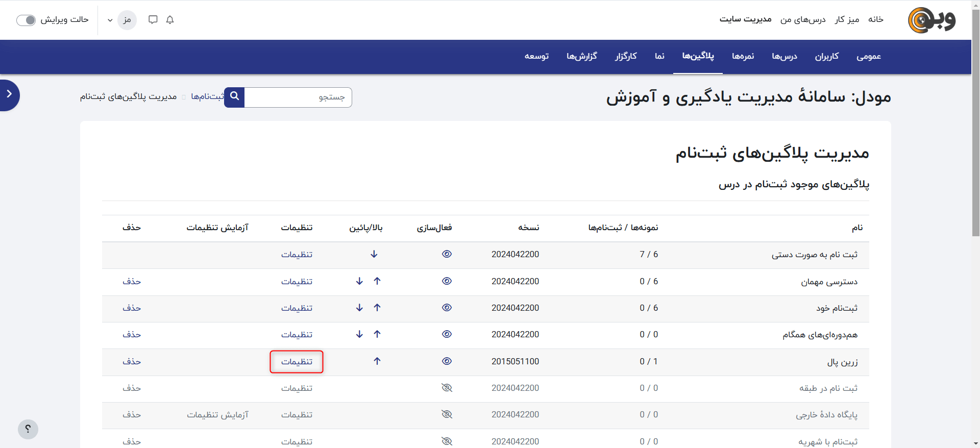Open the user menu dropdown arrow
This screenshot has height=448, width=980.
point(110,20)
